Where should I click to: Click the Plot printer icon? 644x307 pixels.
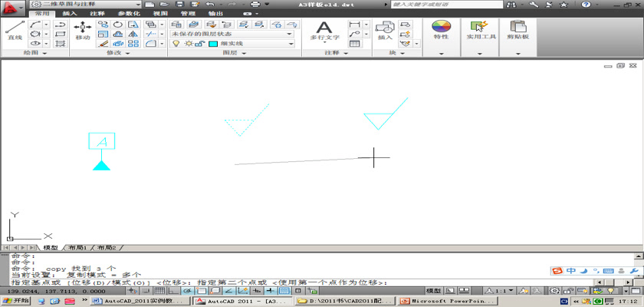[x=255, y=4]
